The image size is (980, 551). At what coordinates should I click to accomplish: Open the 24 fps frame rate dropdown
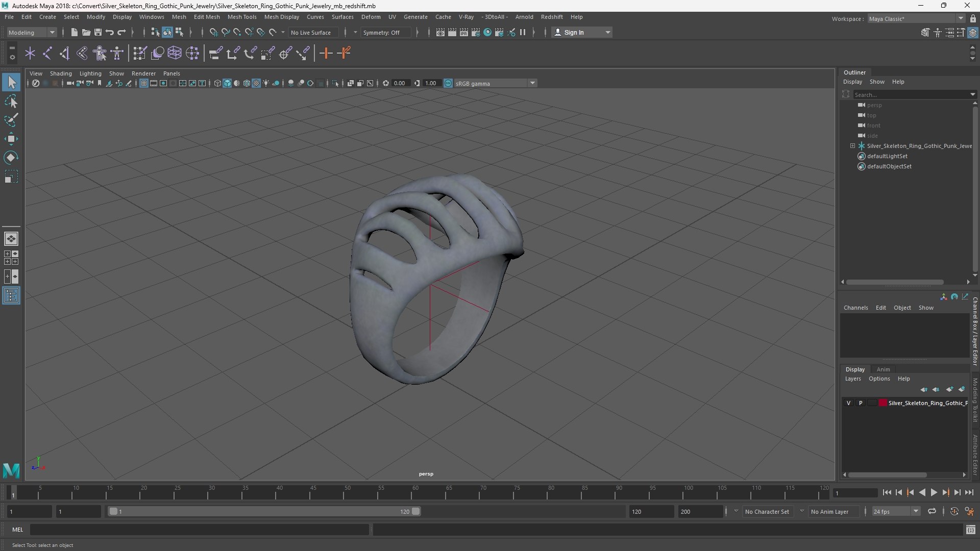896,511
